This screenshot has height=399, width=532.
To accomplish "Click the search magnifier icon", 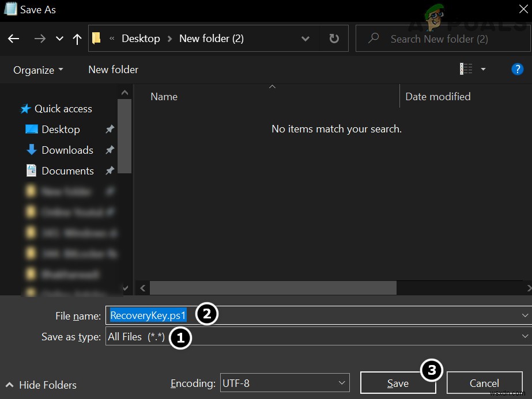I will [374, 39].
